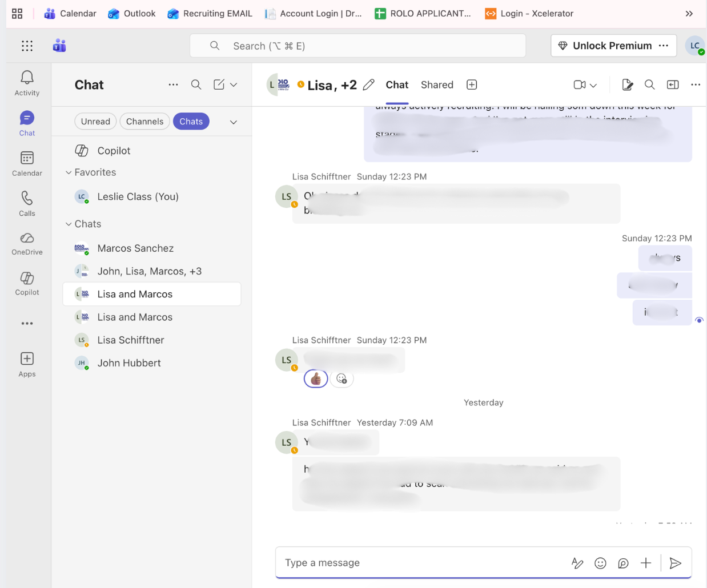
Task: Open John Hubbert chat
Action: click(152, 363)
